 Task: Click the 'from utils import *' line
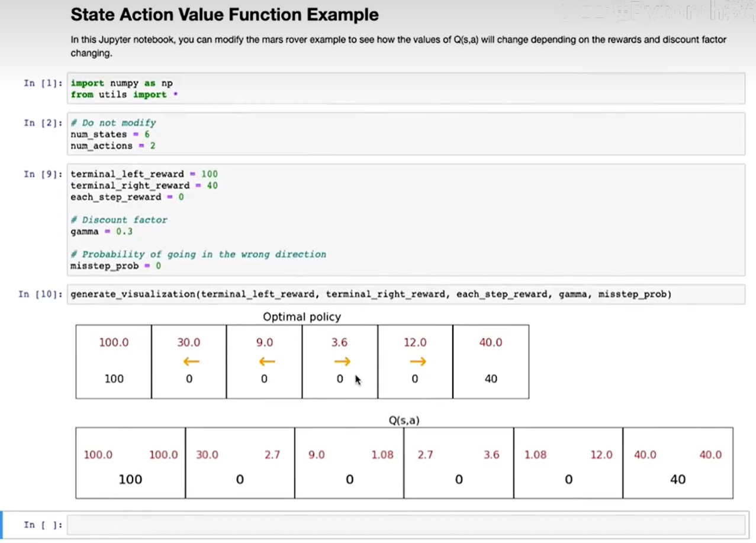[x=124, y=95]
